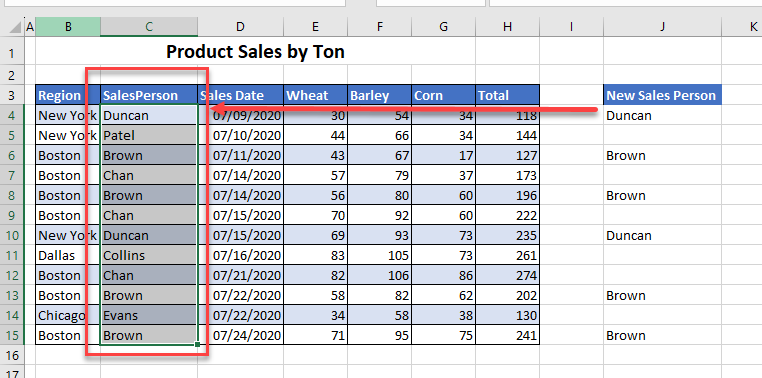The image size is (762, 378).
Task: Select row 1 header
Action: pyautogui.click(x=12, y=52)
